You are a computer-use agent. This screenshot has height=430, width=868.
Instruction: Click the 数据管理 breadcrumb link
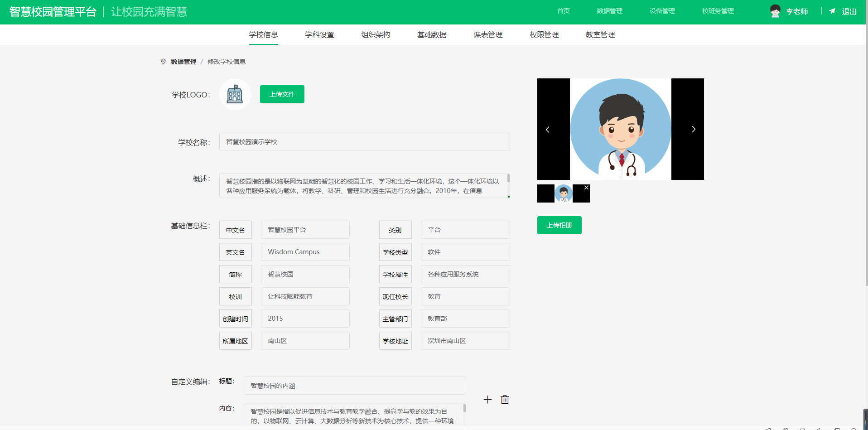(x=183, y=61)
